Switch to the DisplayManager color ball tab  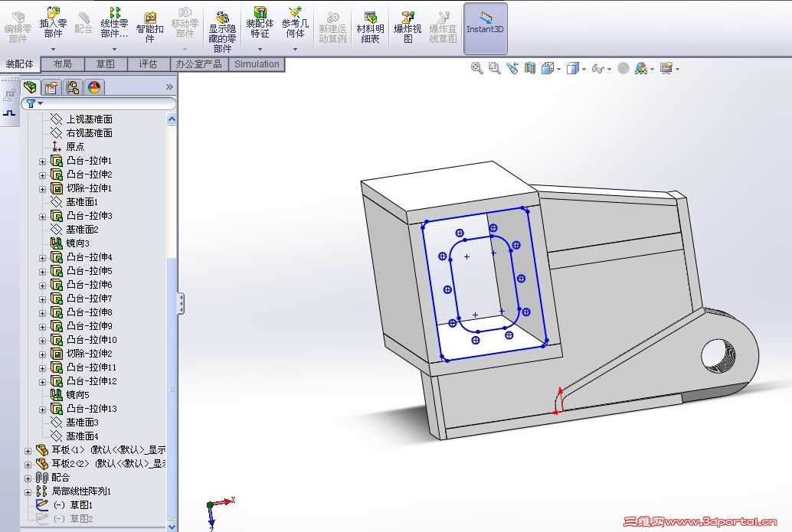pos(94,87)
